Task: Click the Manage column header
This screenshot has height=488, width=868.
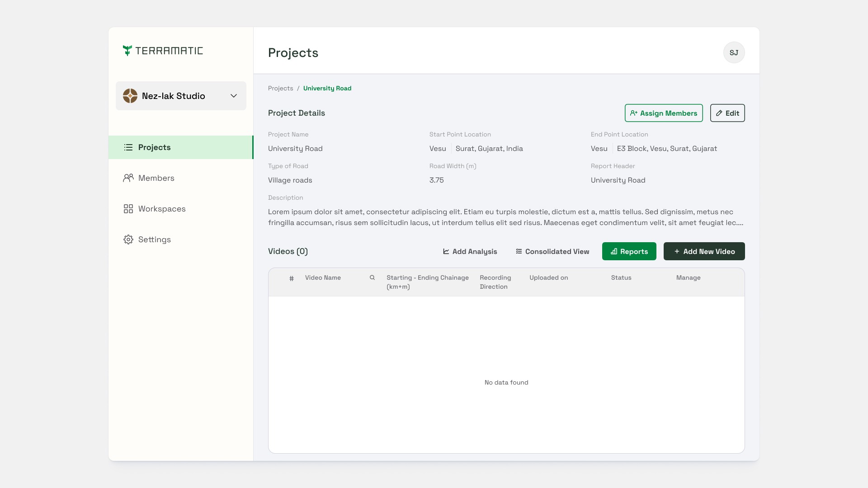Action: click(x=689, y=277)
